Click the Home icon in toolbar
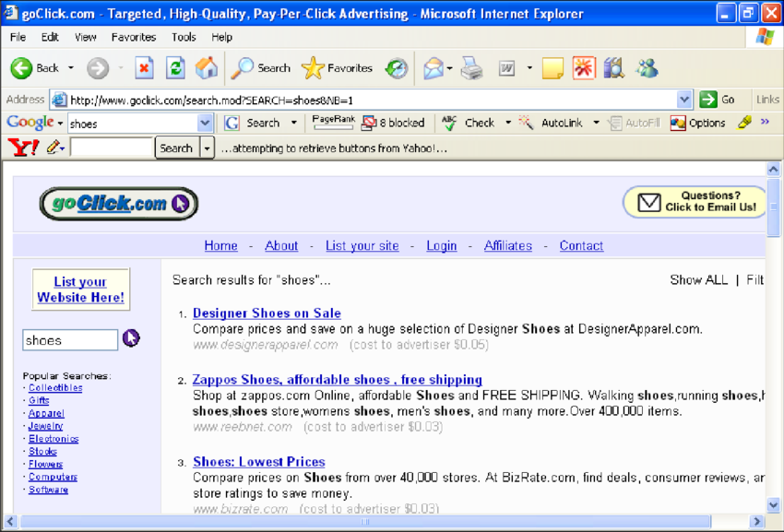 [x=207, y=68]
